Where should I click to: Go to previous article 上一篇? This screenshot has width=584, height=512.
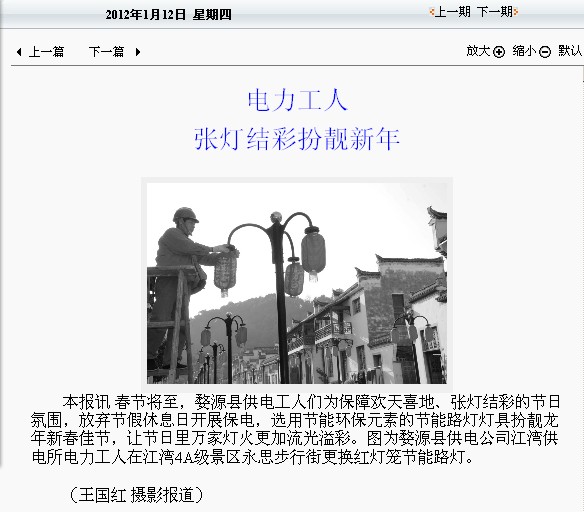47,51
